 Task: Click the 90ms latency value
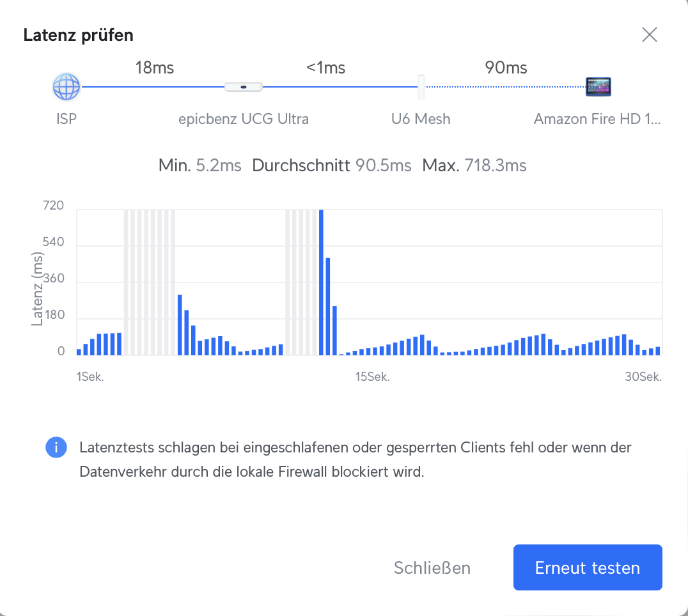[x=506, y=67]
